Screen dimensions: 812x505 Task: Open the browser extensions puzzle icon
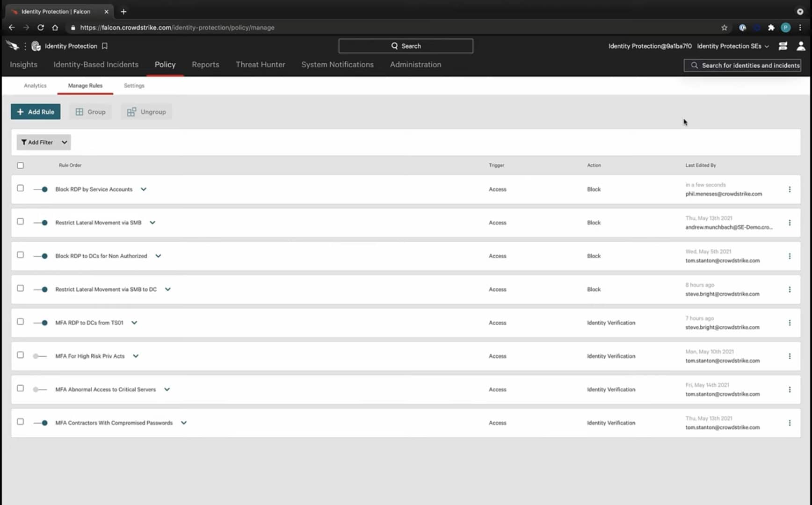[771, 28]
